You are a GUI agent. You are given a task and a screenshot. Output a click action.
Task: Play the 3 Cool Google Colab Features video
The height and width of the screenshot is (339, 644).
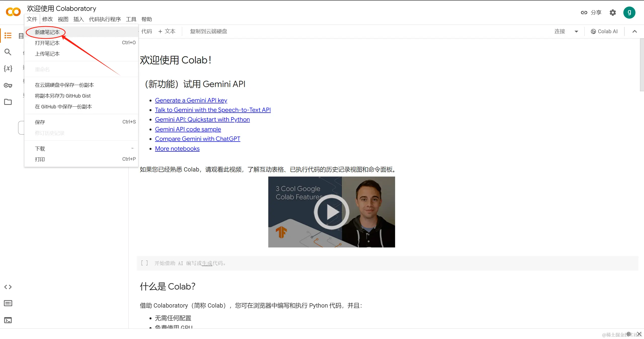tap(331, 212)
